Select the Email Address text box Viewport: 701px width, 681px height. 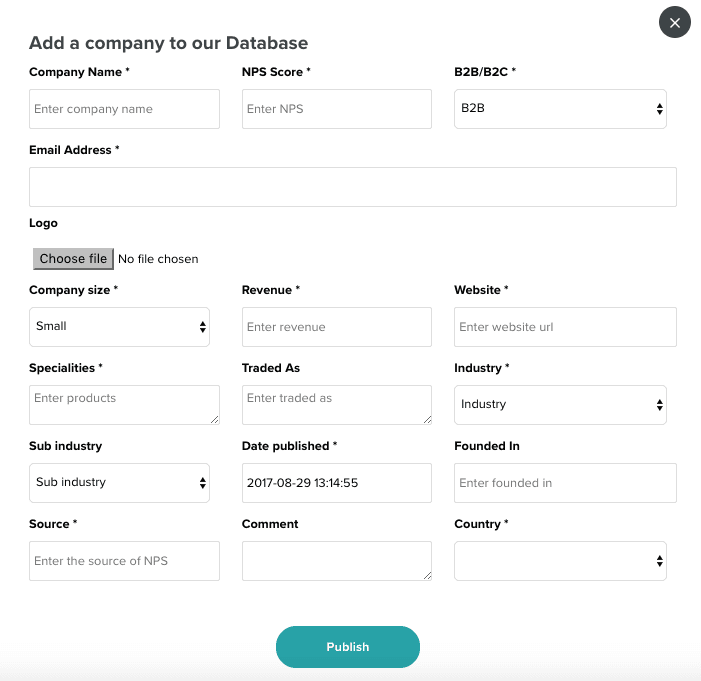pyautogui.click(x=352, y=187)
